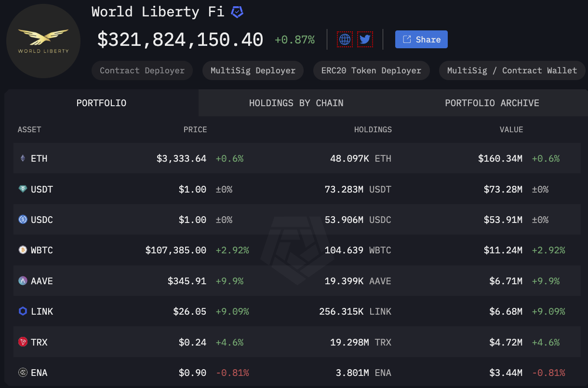588x388 pixels.
Task: Click the ETH asset icon
Action: pyautogui.click(x=23, y=158)
